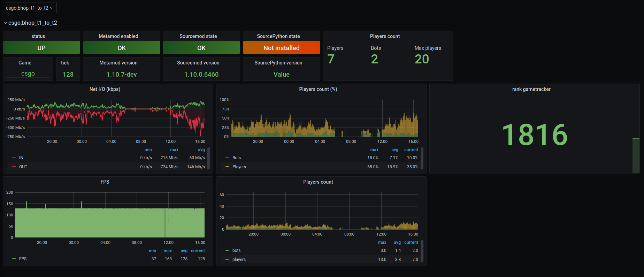Click the 13.0 players max value

(x=382, y=260)
